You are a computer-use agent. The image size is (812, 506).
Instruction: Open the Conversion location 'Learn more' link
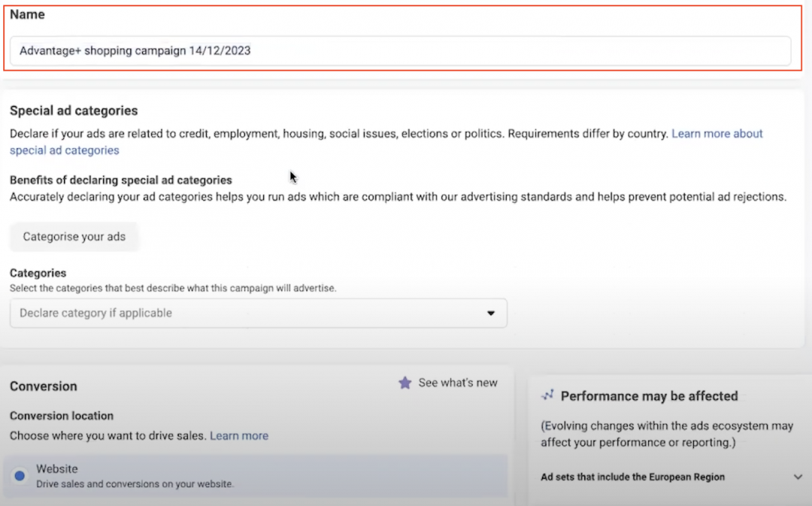[x=239, y=435]
